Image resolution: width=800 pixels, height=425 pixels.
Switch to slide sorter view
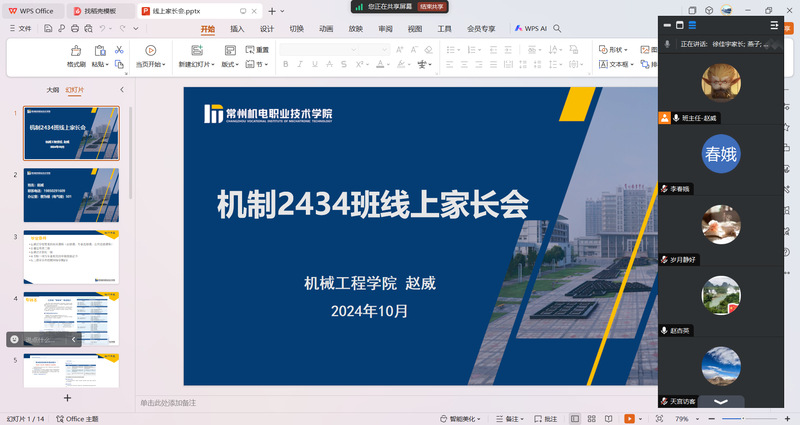(x=592, y=418)
